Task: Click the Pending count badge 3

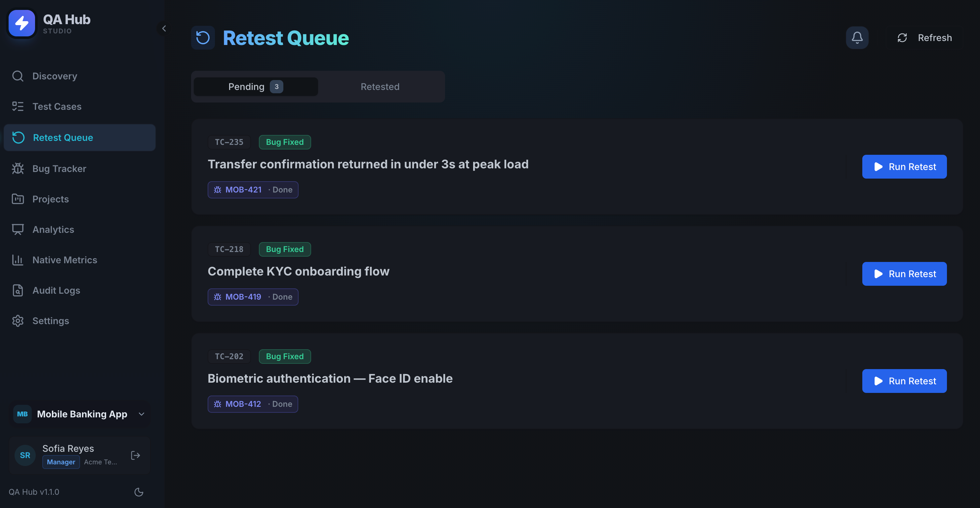Action: coord(277,87)
